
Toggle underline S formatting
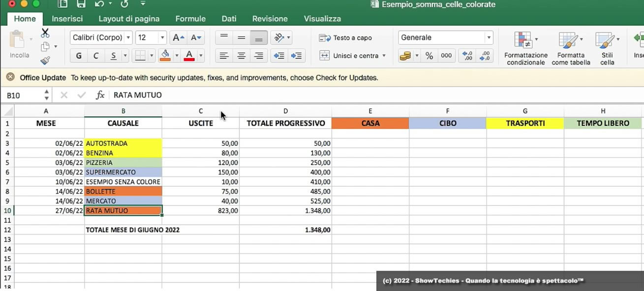[x=113, y=56]
